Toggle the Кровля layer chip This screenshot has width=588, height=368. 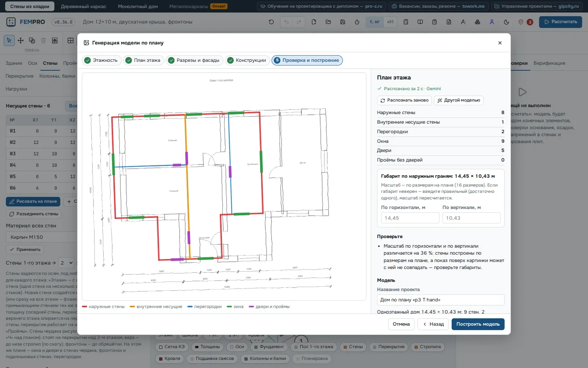(x=169, y=358)
